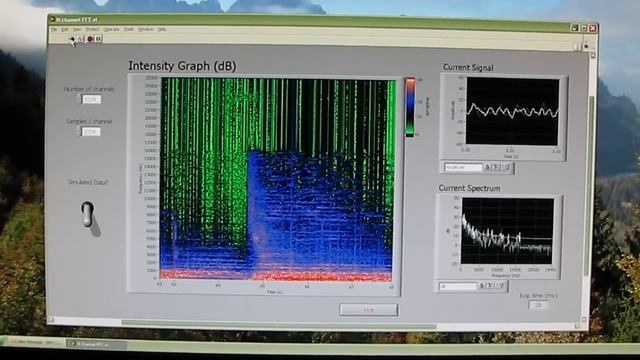Open the Window menu
The width and height of the screenshot is (640, 360).
coord(146,29)
